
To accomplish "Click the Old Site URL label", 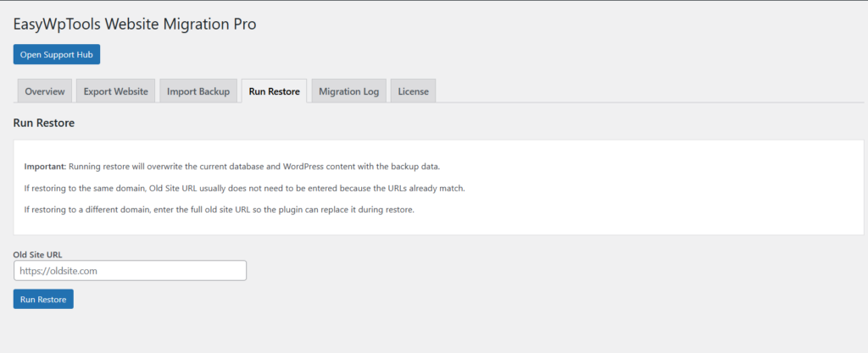I will 37,255.
